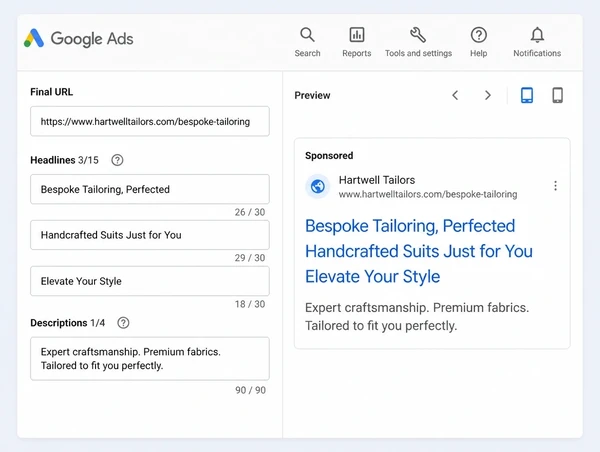Click the 'Reports' label in the top bar
This screenshot has width=600, height=452.
tap(357, 53)
